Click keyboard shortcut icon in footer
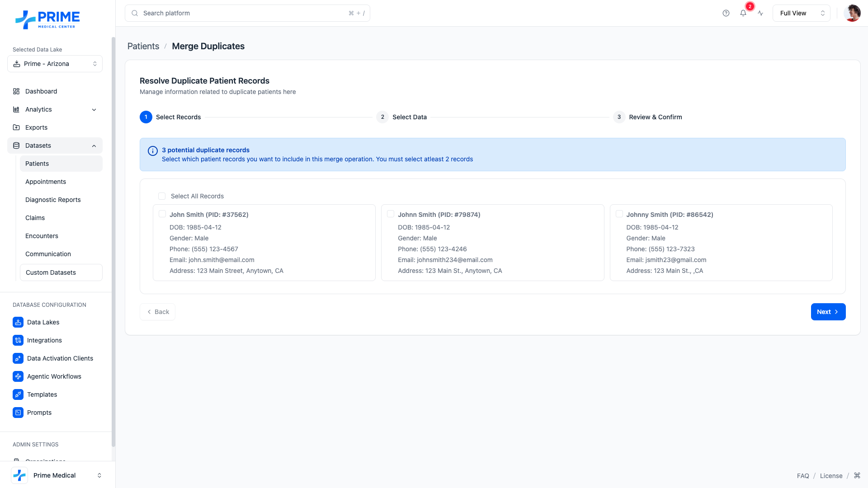The image size is (868, 488). [x=857, y=475]
